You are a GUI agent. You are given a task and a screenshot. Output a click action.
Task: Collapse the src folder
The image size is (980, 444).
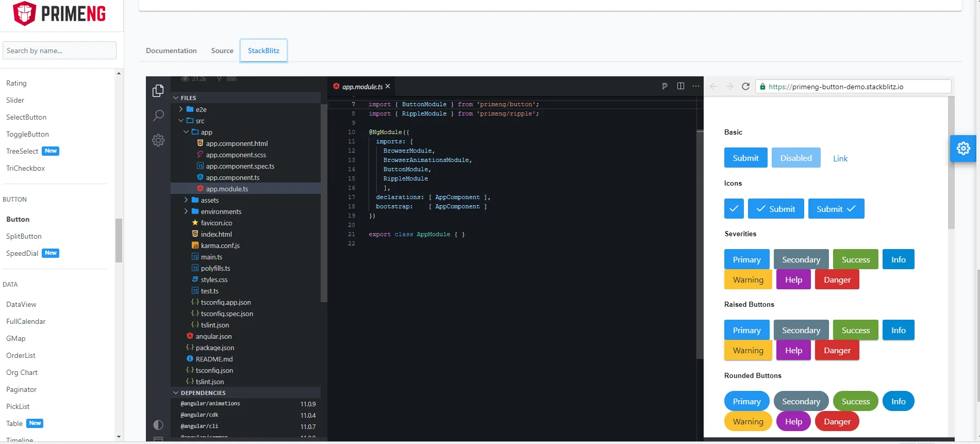[181, 121]
